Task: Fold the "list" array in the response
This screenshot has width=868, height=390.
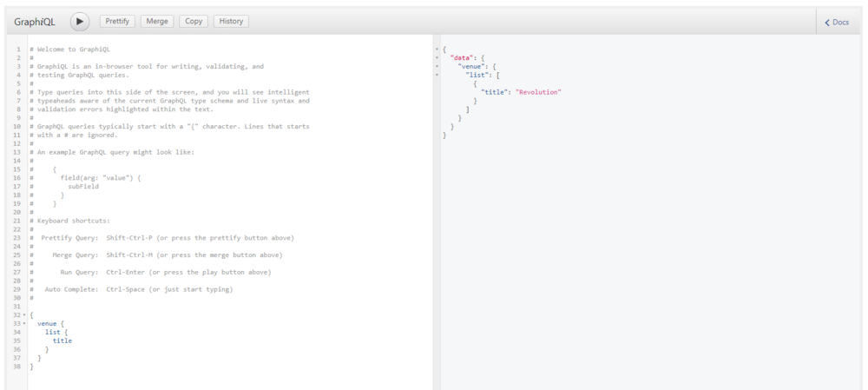Action: (x=437, y=75)
